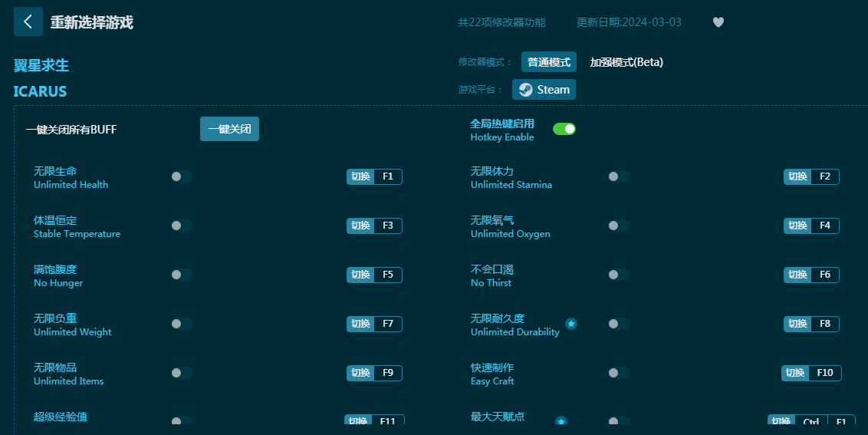Turn on No Hunger switch
The image size is (868, 435).
(x=182, y=275)
